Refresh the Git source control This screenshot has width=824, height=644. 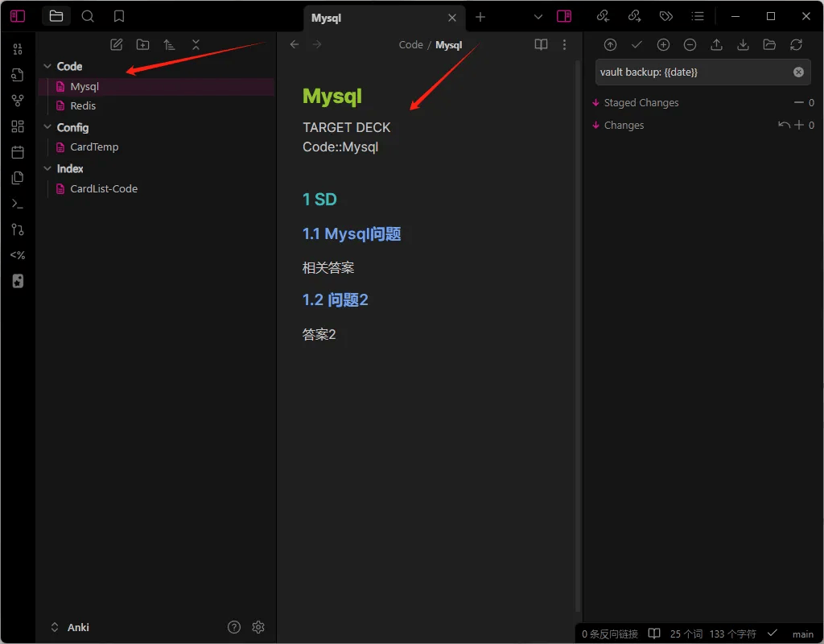pos(796,45)
